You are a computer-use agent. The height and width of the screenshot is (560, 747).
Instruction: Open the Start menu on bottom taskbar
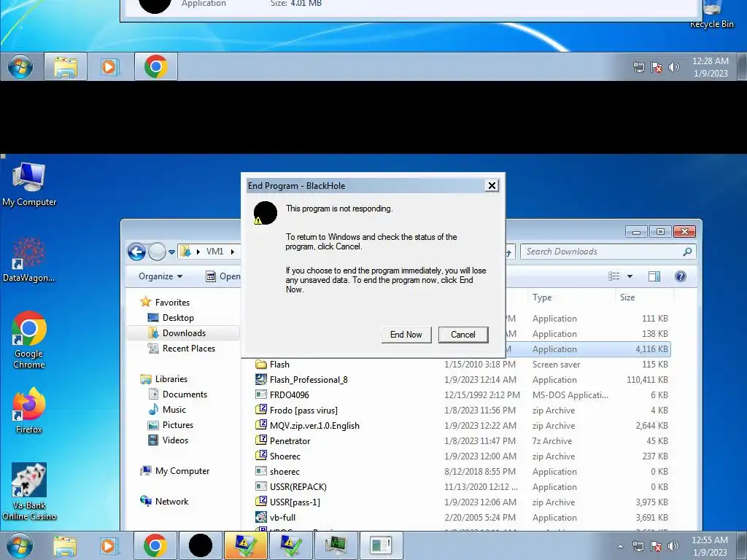(20, 545)
